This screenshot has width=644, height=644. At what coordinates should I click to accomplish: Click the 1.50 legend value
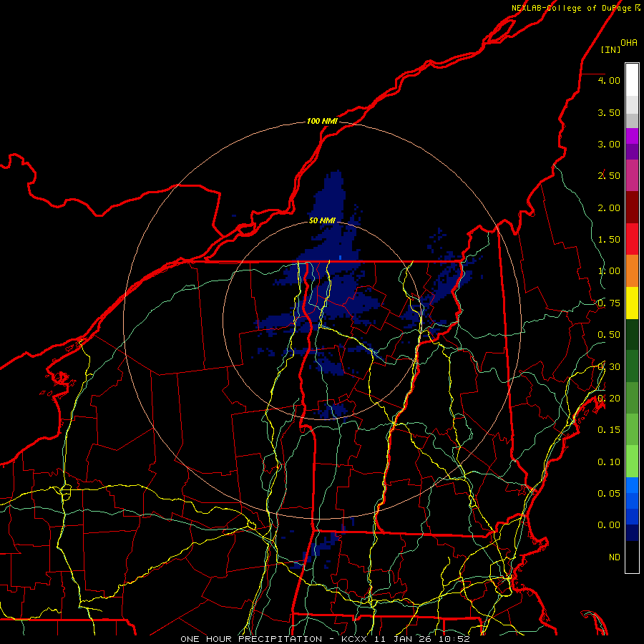(x=609, y=240)
